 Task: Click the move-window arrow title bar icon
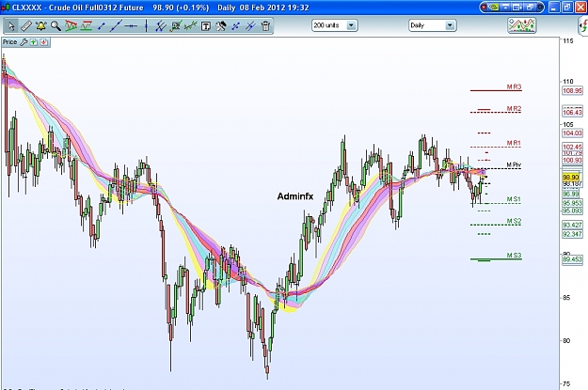[x=517, y=8]
